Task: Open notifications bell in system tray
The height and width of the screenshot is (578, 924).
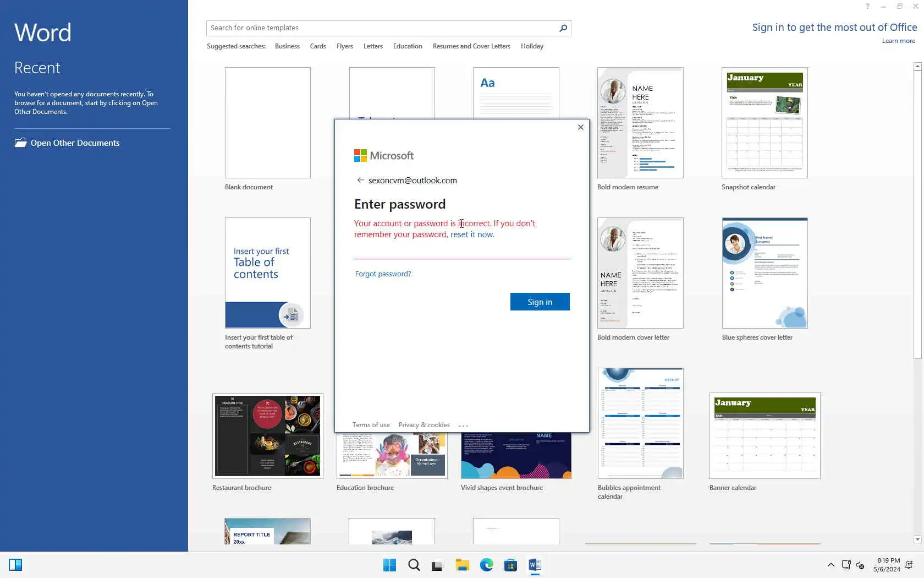Action: 909,565
